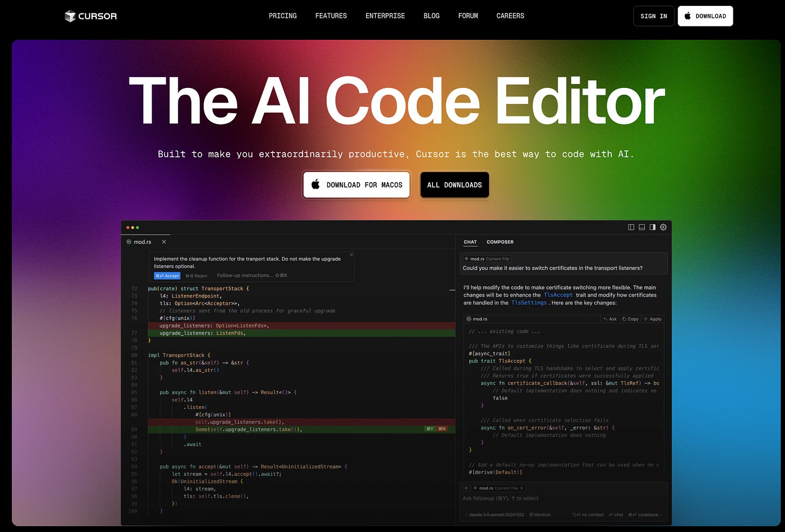Dismiss the inline prompt box with its X
785x532 pixels.
[x=352, y=255]
